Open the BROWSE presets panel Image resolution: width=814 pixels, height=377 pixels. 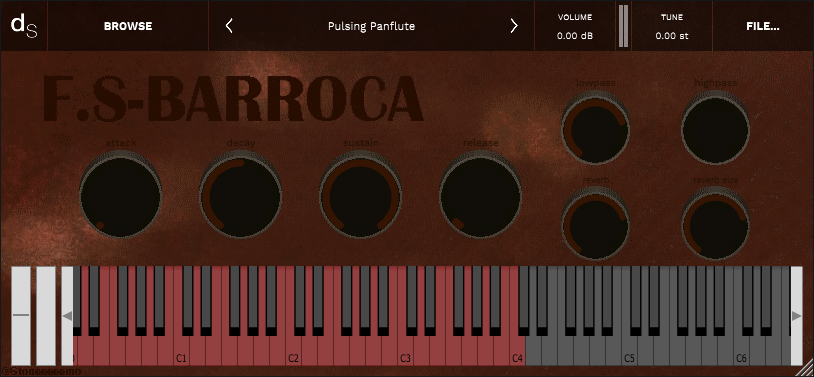point(128,26)
